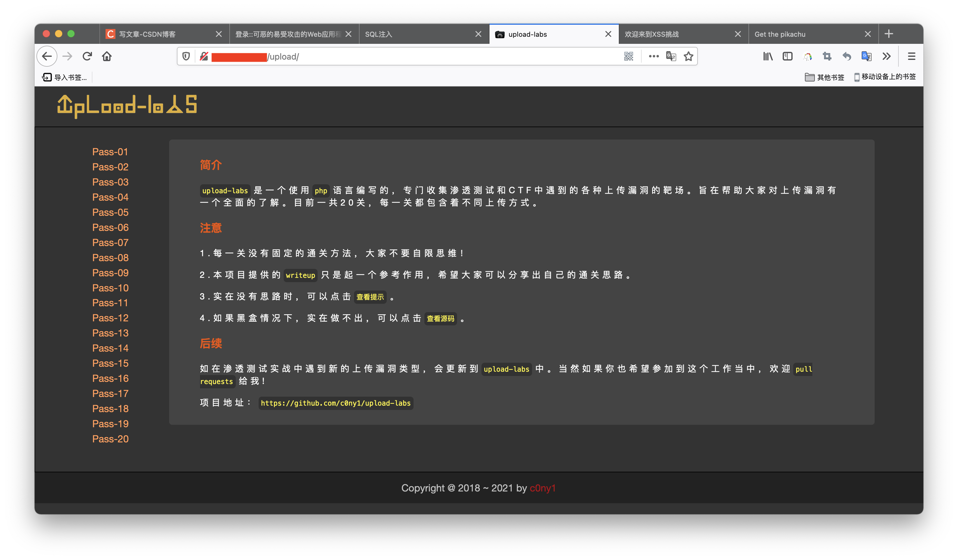This screenshot has width=958, height=560.
Task: Open the Firefox hamburger menu
Action: pos(911,56)
